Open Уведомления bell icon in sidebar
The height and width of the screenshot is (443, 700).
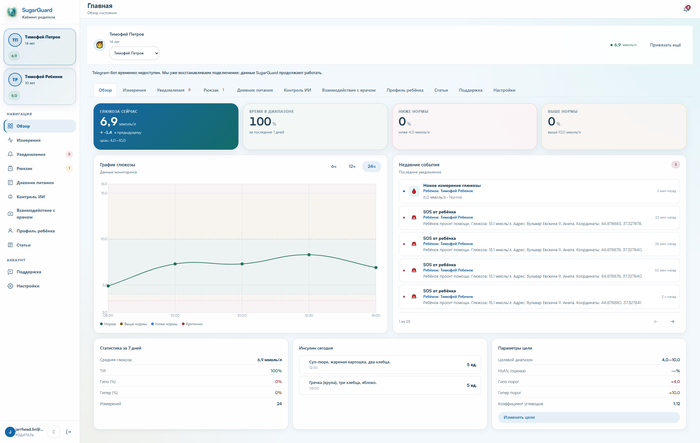click(10, 154)
